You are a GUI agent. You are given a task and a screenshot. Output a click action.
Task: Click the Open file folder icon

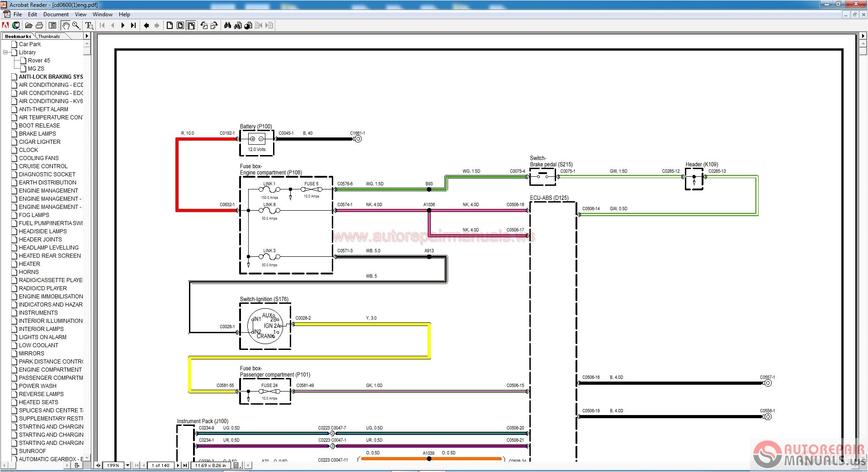(28, 26)
